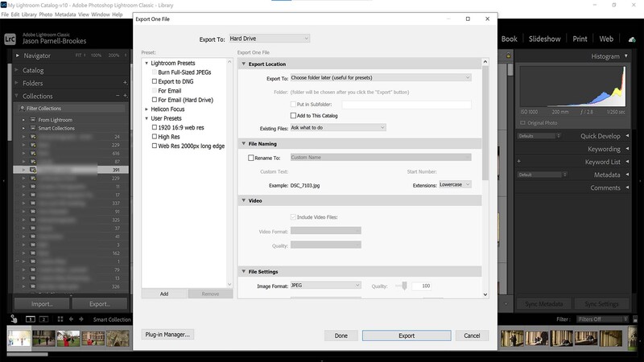Toggle Original Photo checkbox under histogram
Image resolution: width=644 pixels, height=362 pixels.
coord(522,123)
